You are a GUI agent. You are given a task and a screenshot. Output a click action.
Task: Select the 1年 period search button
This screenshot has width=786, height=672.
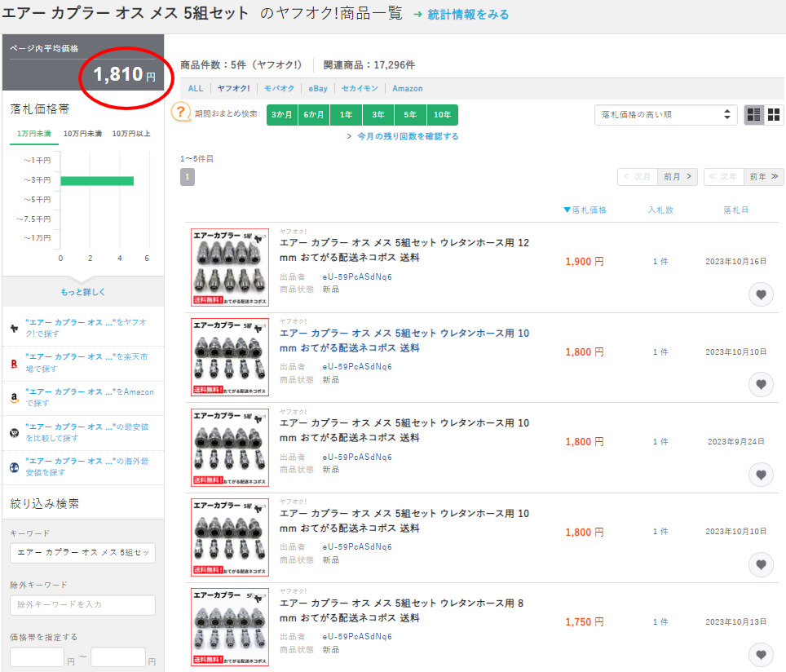(346, 115)
